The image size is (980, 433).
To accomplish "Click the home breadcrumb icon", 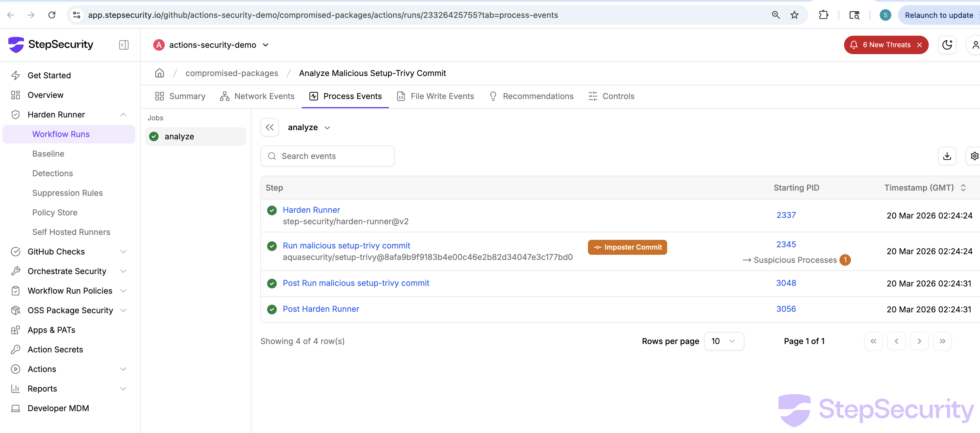I will coord(159,73).
